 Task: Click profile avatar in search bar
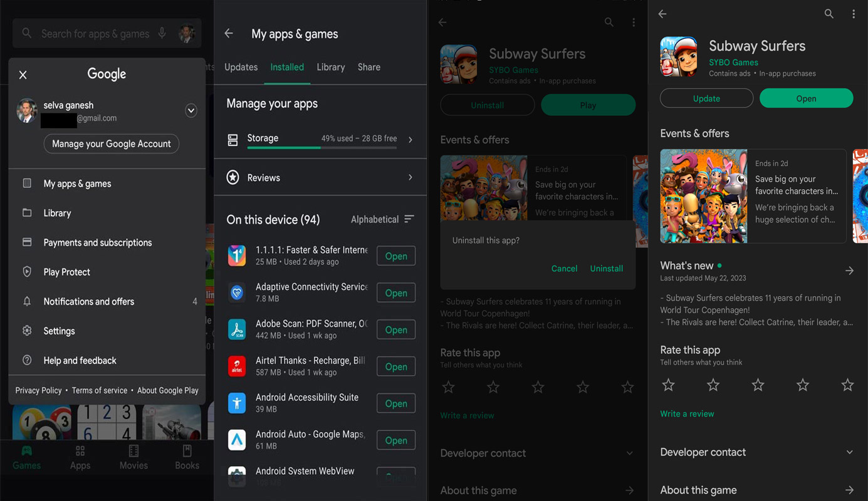coord(186,33)
